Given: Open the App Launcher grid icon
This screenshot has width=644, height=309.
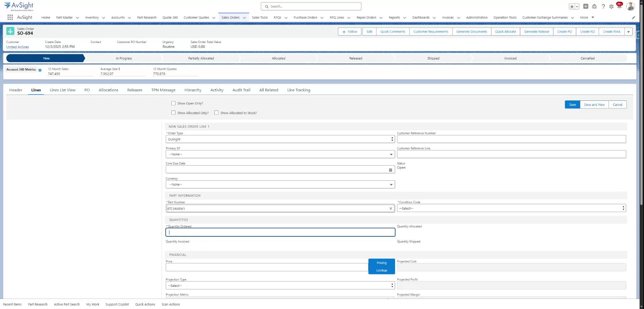Looking at the screenshot, I should click(x=10, y=17).
